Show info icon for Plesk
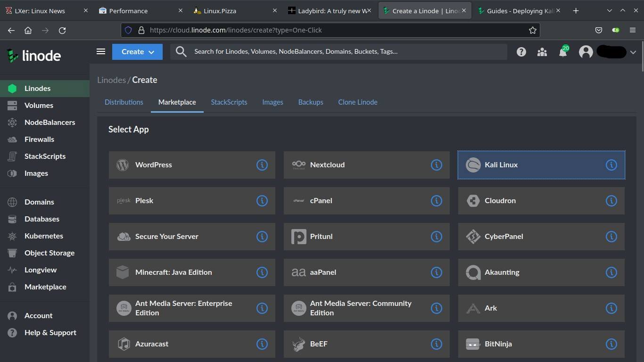 point(262,201)
